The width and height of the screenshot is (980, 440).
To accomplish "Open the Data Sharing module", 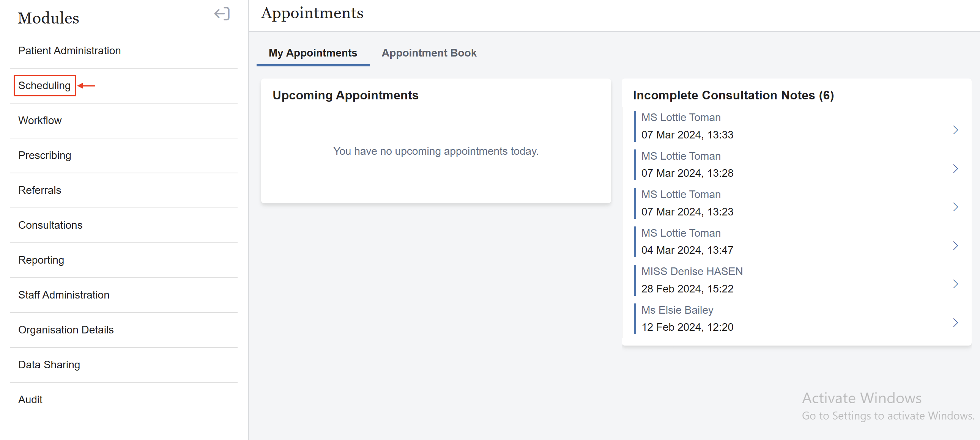I will point(49,364).
